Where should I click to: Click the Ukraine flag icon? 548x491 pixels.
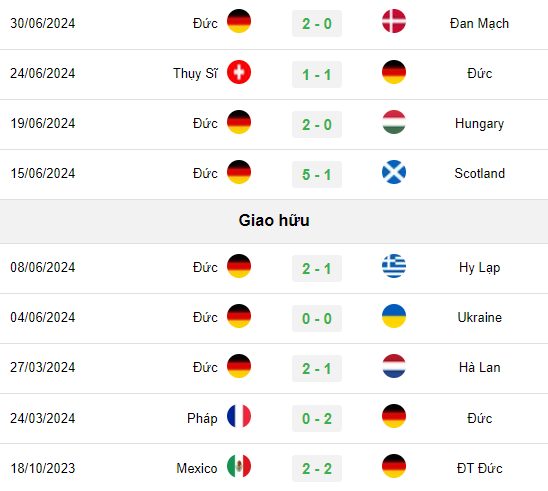(x=394, y=316)
